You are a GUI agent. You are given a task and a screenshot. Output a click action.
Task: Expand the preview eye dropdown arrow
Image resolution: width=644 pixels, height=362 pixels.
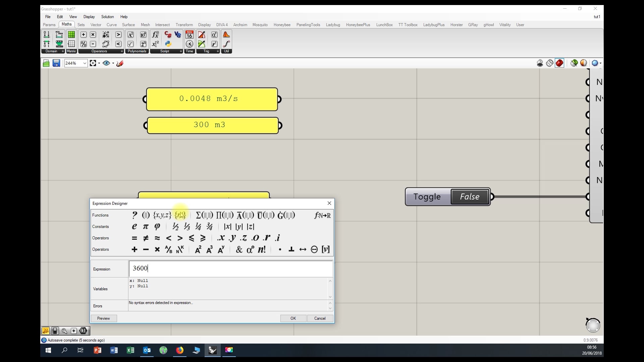coord(113,63)
